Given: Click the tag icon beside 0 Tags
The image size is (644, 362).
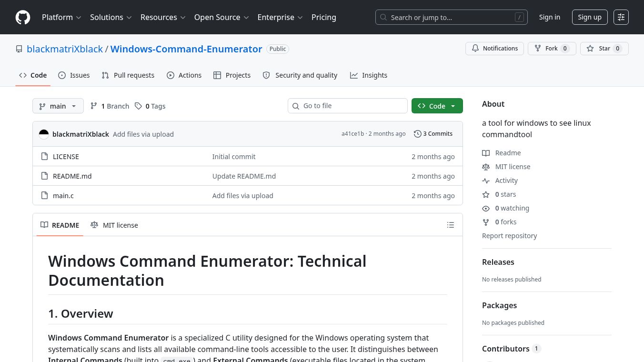Looking at the screenshot, I should coord(138,106).
